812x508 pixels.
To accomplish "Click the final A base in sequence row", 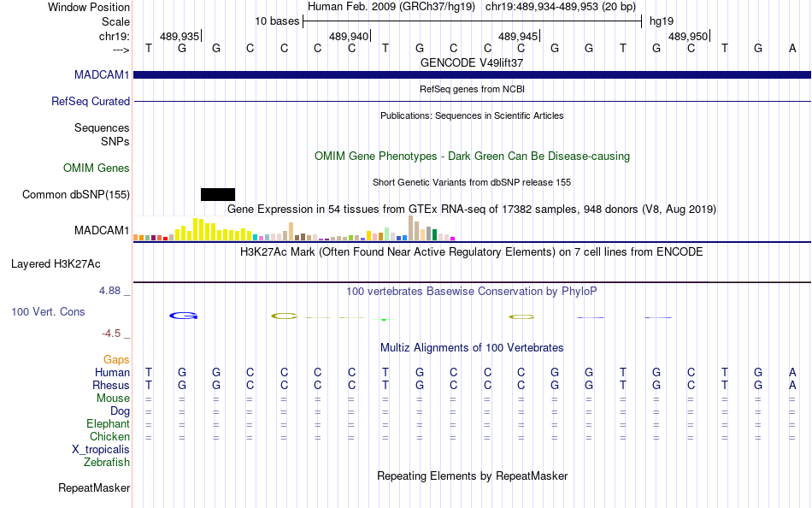I will 792,48.
